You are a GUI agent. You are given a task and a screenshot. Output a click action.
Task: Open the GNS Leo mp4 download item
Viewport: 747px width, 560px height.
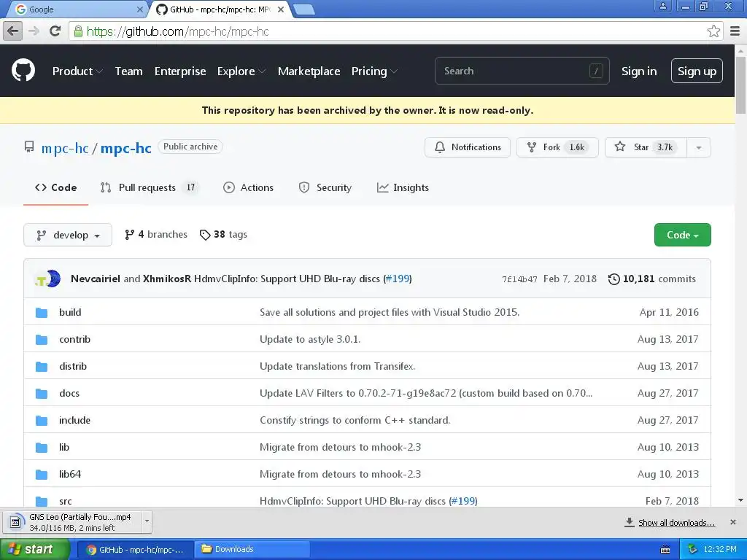[73, 522]
